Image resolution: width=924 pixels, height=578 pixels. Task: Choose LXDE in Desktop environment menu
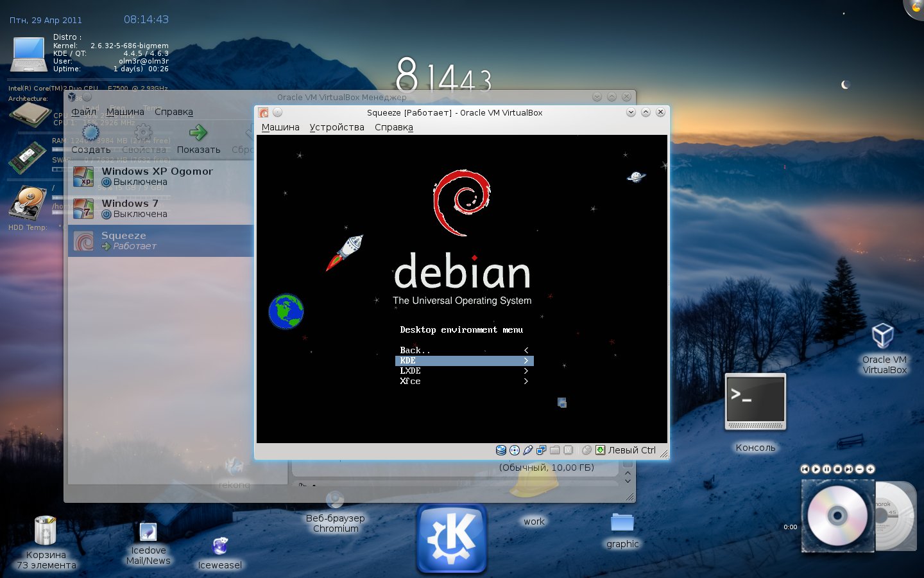(x=465, y=371)
